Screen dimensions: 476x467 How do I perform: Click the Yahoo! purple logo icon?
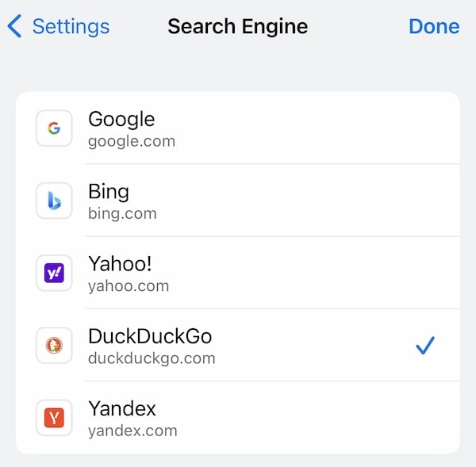[54, 273]
